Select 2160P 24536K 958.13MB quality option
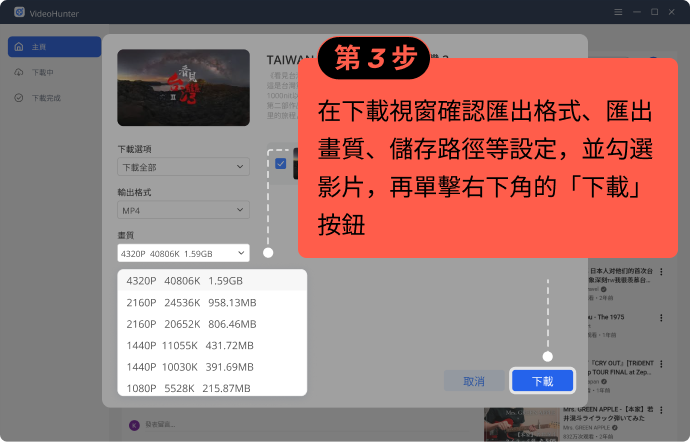The height and width of the screenshot is (442, 690). pyautogui.click(x=212, y=302)
